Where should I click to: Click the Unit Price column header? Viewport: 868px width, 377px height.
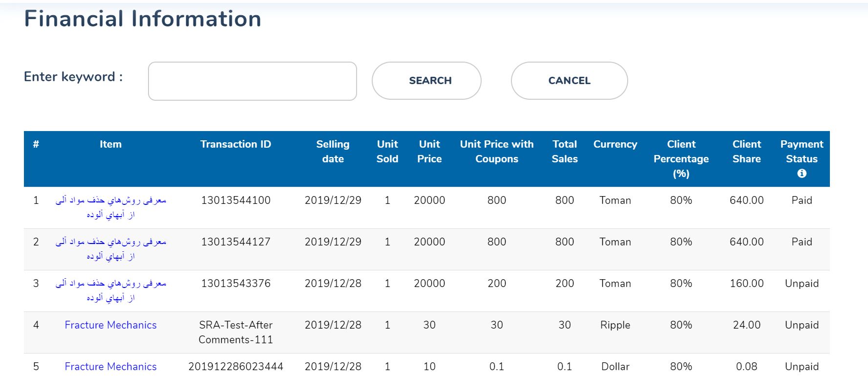point(429,152)
